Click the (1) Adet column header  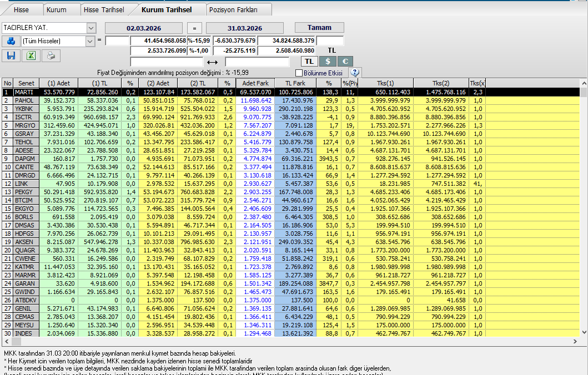pos(59,83)
